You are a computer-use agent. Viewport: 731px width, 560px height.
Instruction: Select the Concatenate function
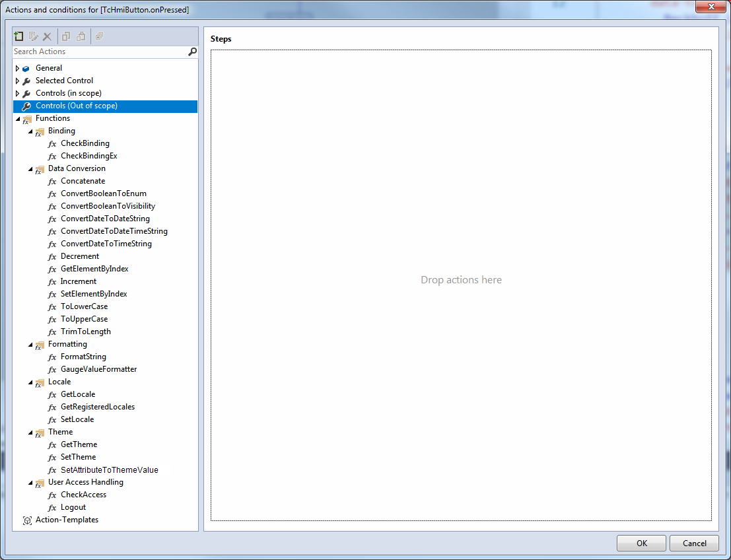[x=83, y=181]
